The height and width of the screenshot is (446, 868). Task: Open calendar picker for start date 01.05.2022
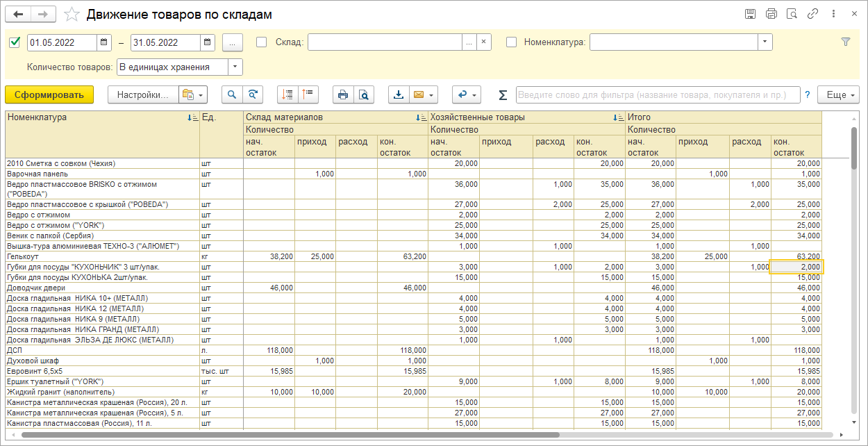tap(104, 42)
